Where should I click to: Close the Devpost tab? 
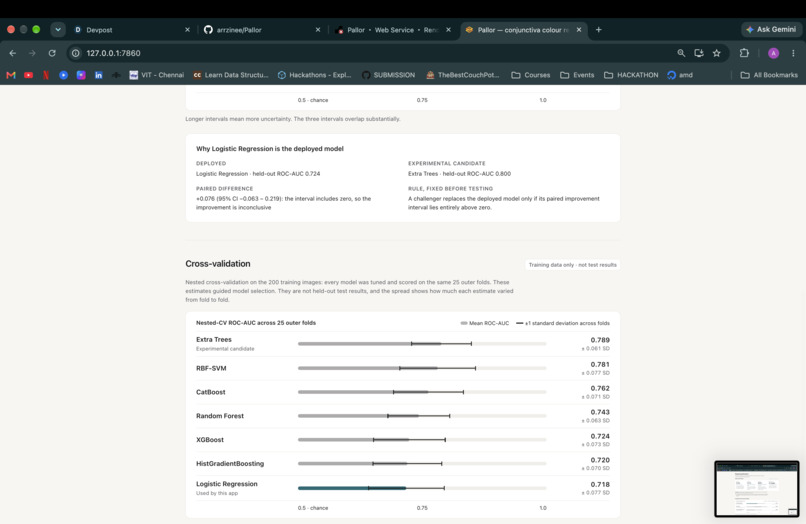(187, 30)
